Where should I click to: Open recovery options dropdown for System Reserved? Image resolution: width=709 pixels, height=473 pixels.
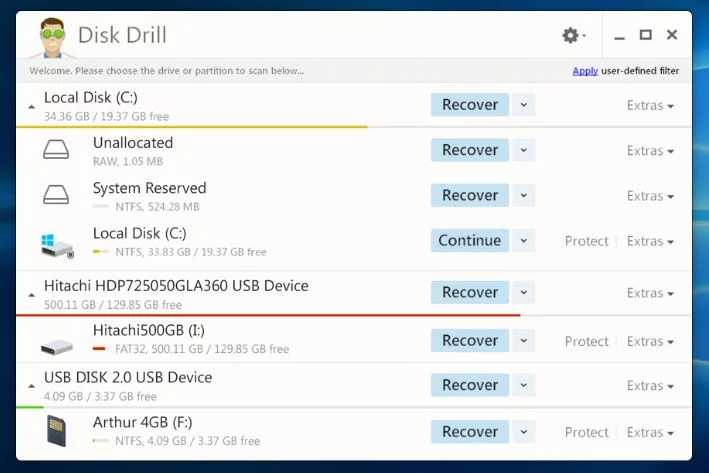coord(524,195)
